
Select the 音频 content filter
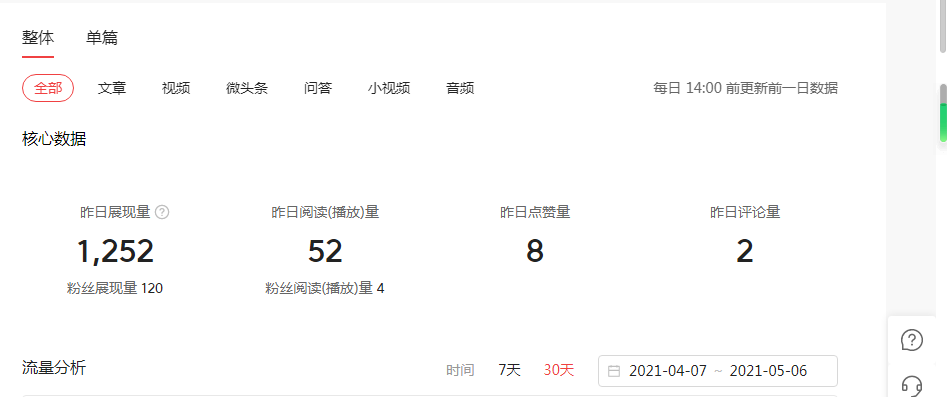[460, 88]
